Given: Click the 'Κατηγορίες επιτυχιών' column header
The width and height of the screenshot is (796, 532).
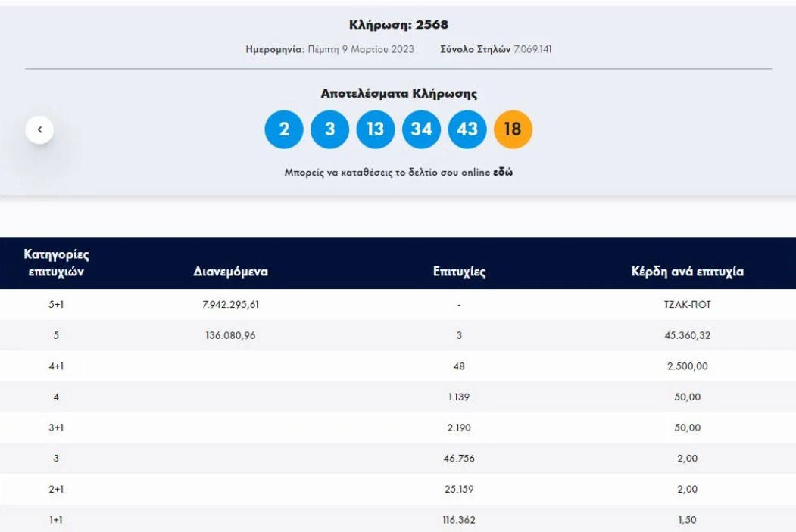Looking at the screenshot, I should click(x=56, y=263).
